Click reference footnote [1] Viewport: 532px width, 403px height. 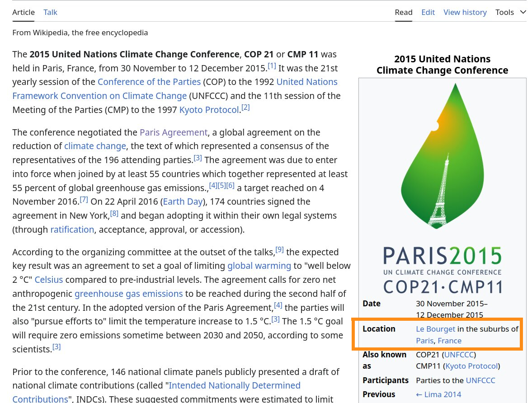point(272,65)
